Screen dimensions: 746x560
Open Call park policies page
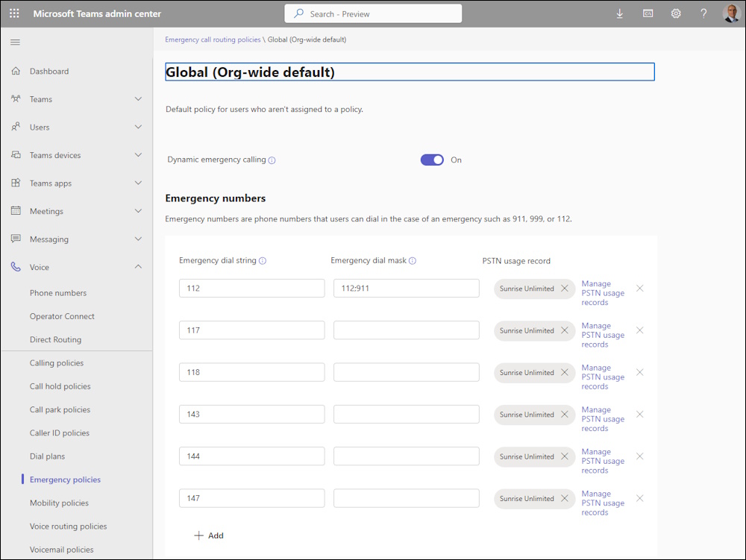click(x=60, y=409)
